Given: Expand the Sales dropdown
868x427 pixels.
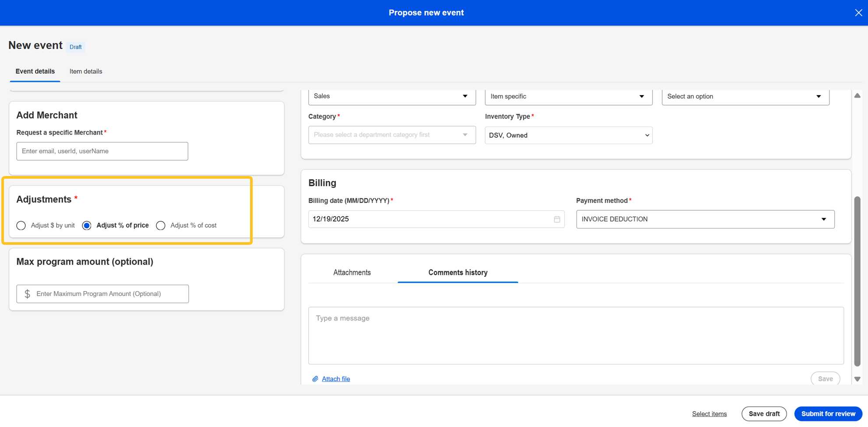Looking at the screenshot, I should click(x=392, y=96).
